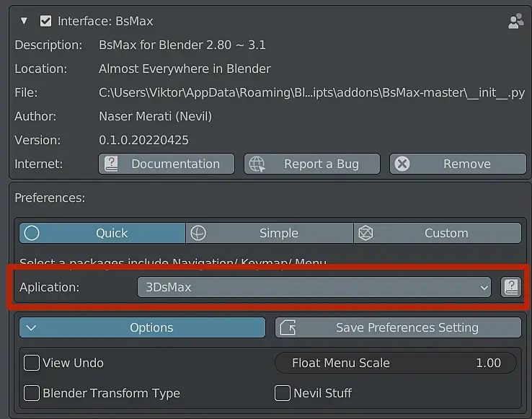Click the X icon on Remove button
This screenshot has width=532, height=419.
pyautogui.click(x=402, y=164)
